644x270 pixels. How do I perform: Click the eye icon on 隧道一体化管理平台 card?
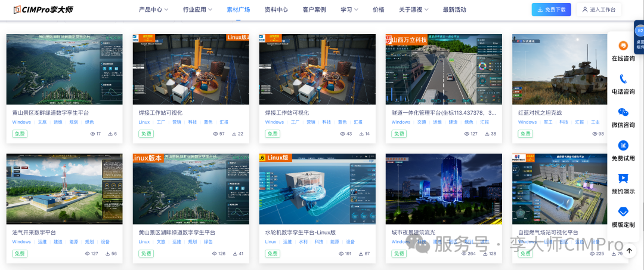(x=466, y=134)
